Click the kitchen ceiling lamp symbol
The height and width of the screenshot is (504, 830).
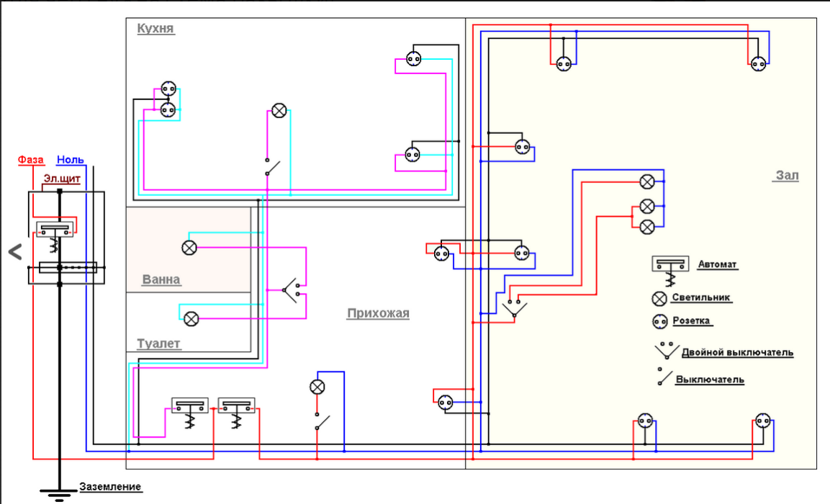pos(279,110)
